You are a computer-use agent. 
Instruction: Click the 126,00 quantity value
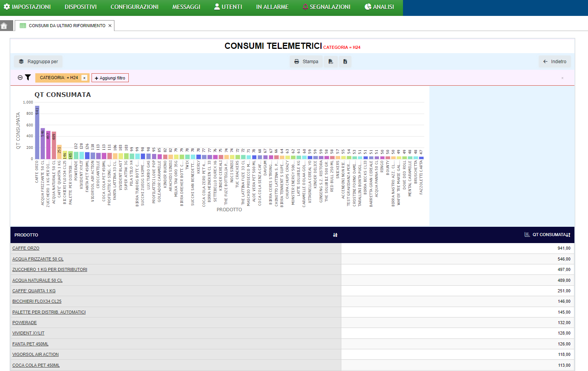click(x=564, y=344)
